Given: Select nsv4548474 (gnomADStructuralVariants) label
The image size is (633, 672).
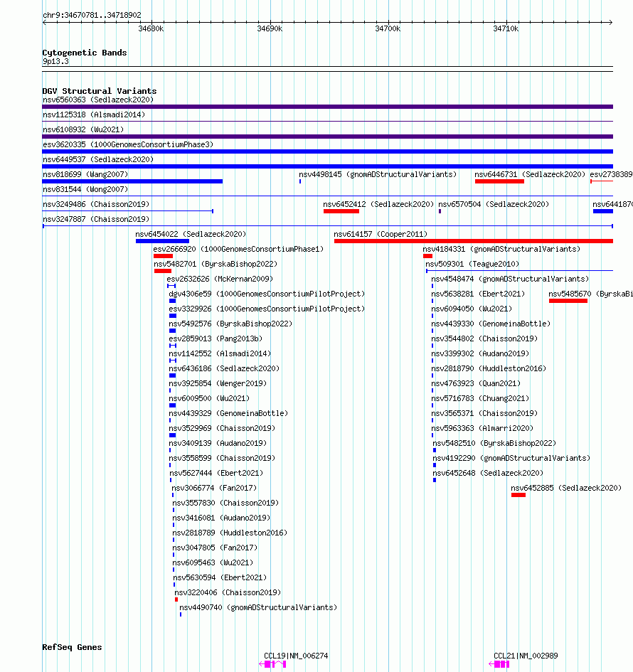Looking at the screenshot, I should 510,279.
